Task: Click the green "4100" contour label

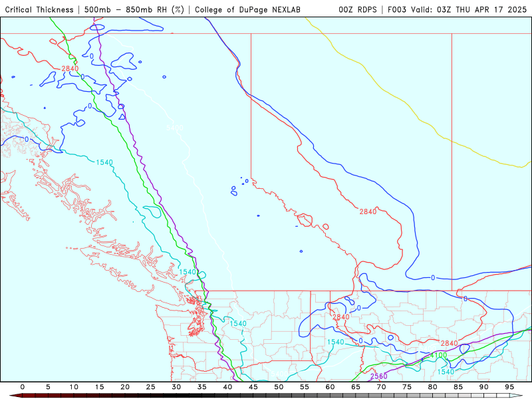Action: [x=438, y=355]
